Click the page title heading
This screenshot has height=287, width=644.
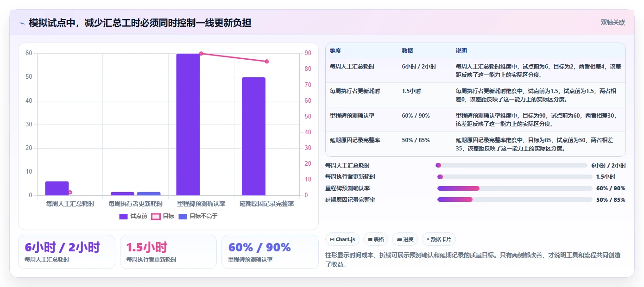140,23
